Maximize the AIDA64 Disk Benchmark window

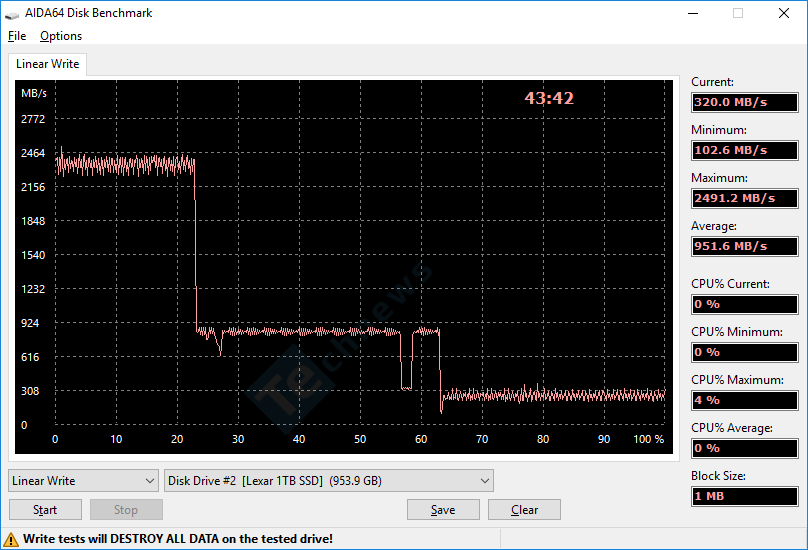(738, 13)
